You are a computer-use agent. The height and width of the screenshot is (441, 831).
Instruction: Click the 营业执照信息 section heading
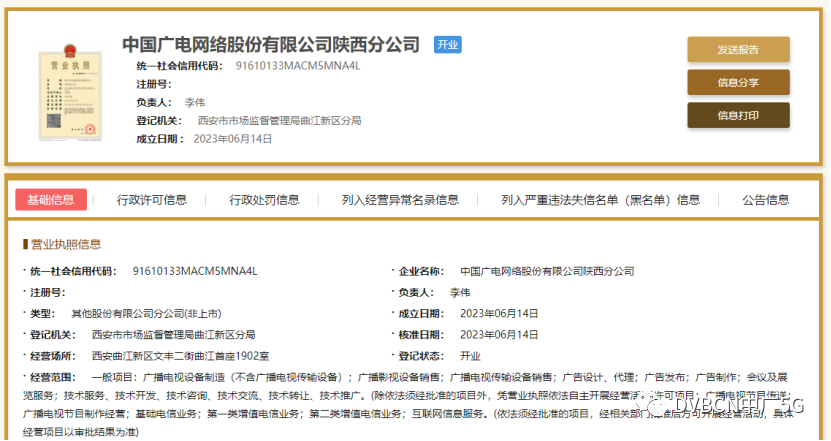tap(66, 244)
